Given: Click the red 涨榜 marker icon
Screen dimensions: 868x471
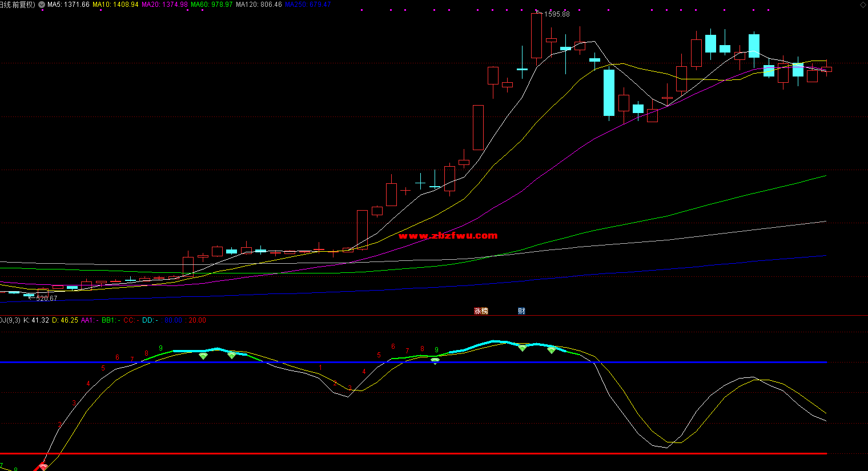Looking at the screenshot, I should point(481,311).
